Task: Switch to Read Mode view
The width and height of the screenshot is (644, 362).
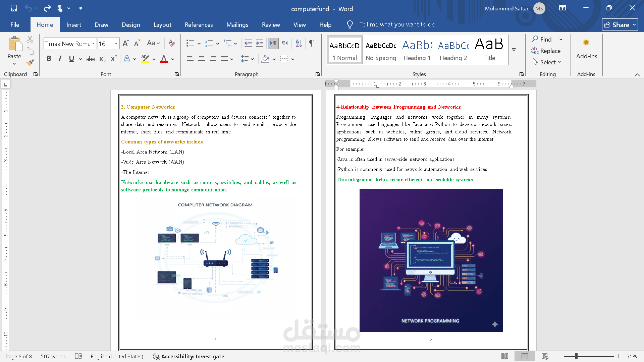Action: coord(504,356)
